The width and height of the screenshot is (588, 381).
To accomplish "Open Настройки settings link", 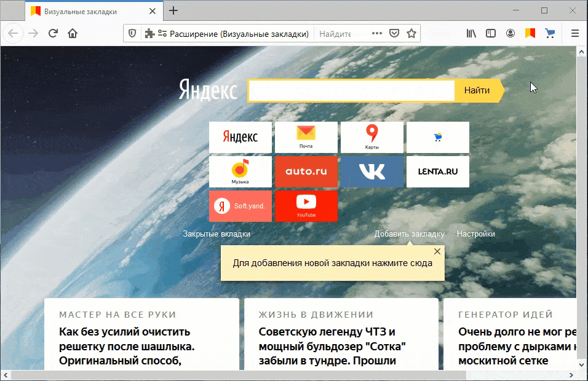I will click(x=475, y=234).
